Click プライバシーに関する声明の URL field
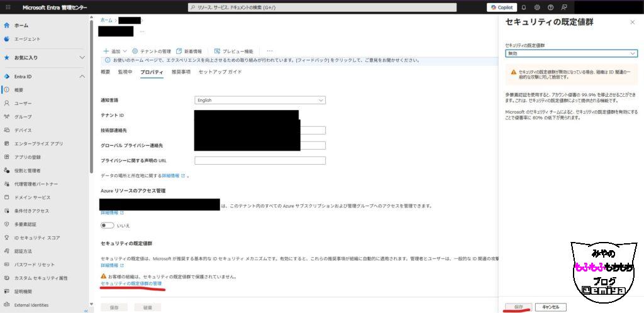Image resolution: width=644 pixels, height=313 pixels. tap(260, 160)
